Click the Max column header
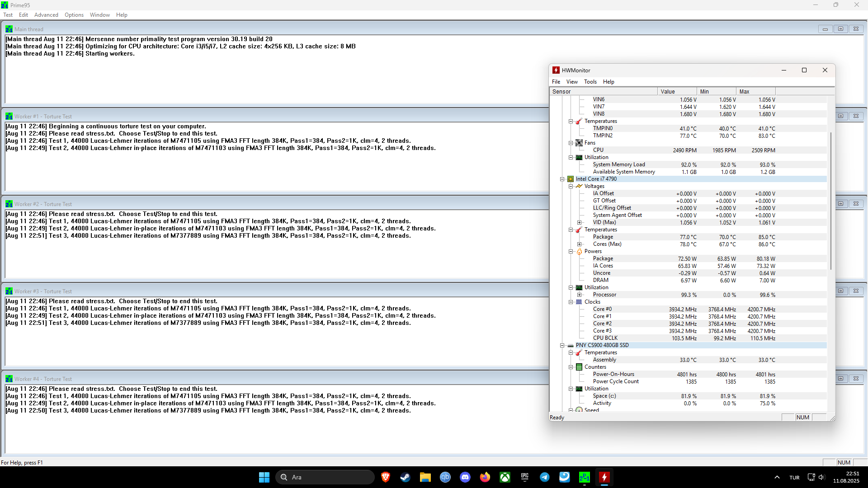This screenshot has width=868, height=488. click(756, 91)
